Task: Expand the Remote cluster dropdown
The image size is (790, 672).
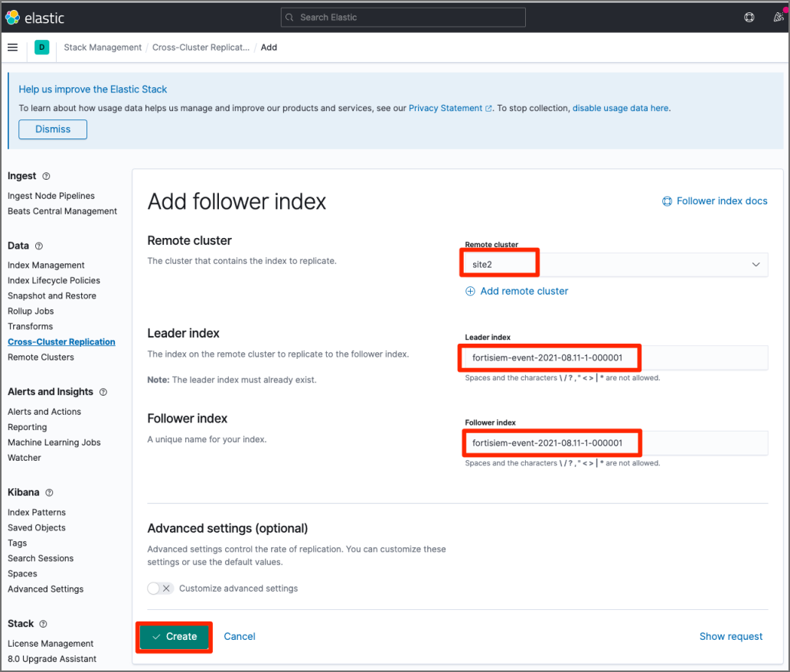Action: (756, 265)
